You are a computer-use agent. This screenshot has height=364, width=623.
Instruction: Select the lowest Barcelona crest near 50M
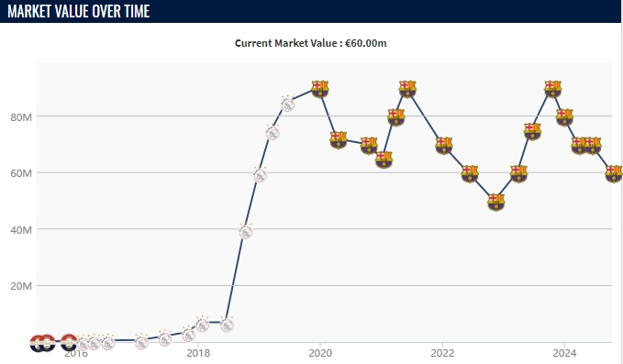pos(495,202)
